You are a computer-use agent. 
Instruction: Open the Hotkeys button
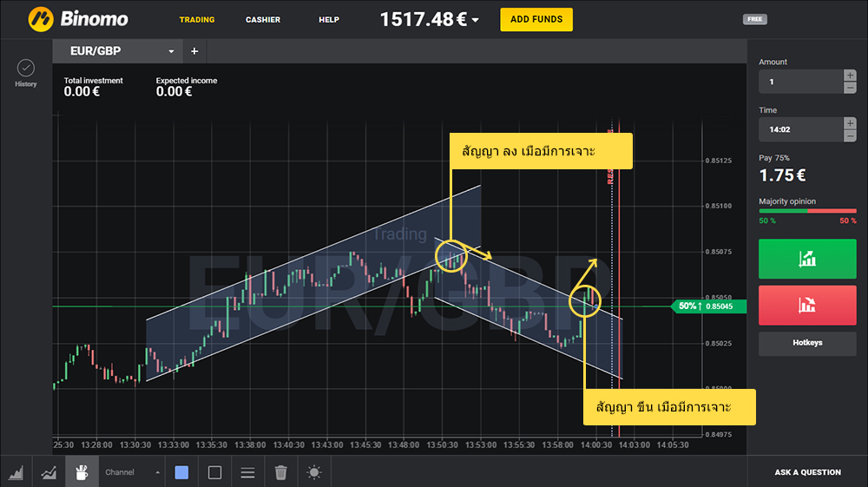807,343
